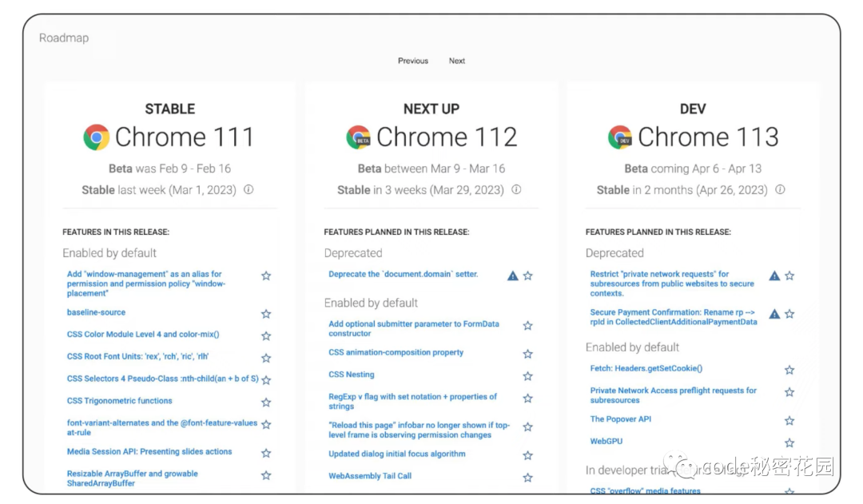Click the Chrome 111 stable logo
Screen dimensions: 863x504
tap(97, 137)
